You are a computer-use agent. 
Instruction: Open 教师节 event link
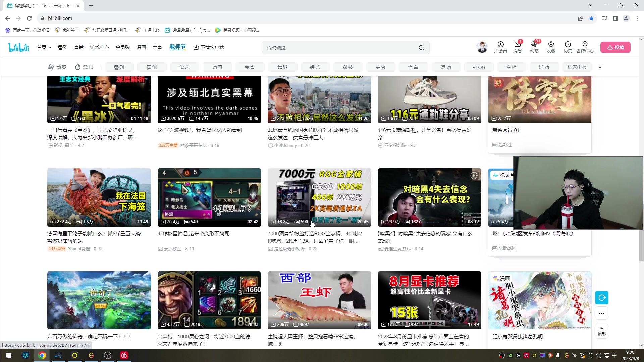tap(178, 47)
